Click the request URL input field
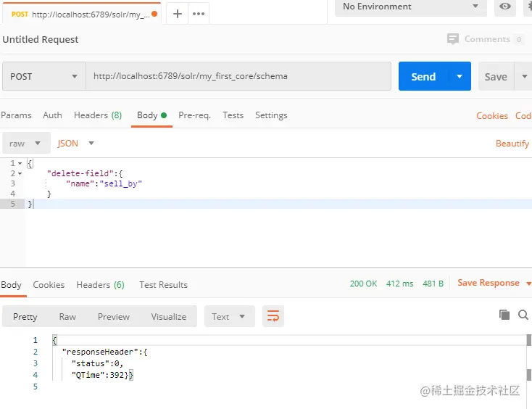The width and height of the screenshot is (532, 409). pos(238,76)
